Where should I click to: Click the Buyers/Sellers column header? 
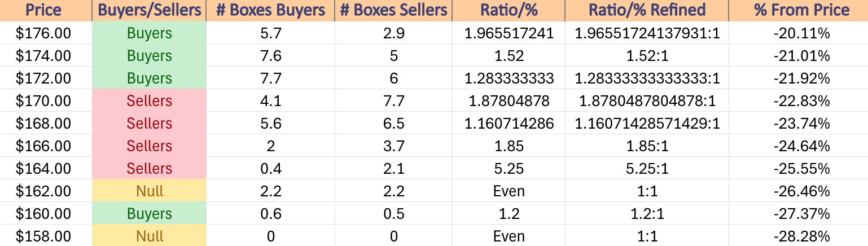click(x=149, y=10)
